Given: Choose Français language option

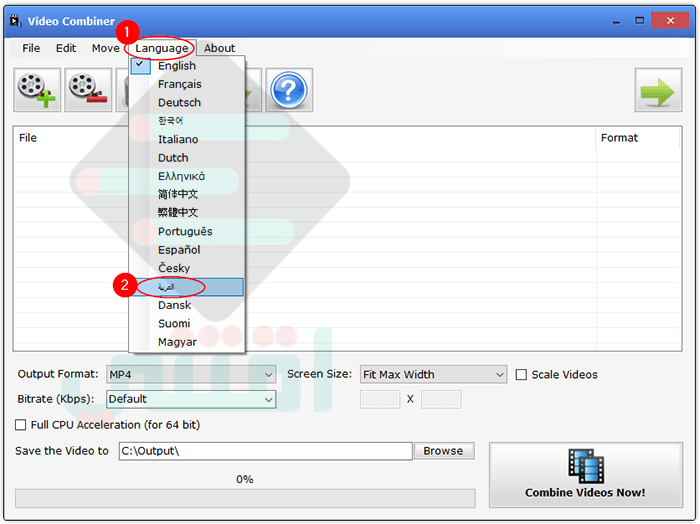Looking at the screenshot, I should (187, 84).
